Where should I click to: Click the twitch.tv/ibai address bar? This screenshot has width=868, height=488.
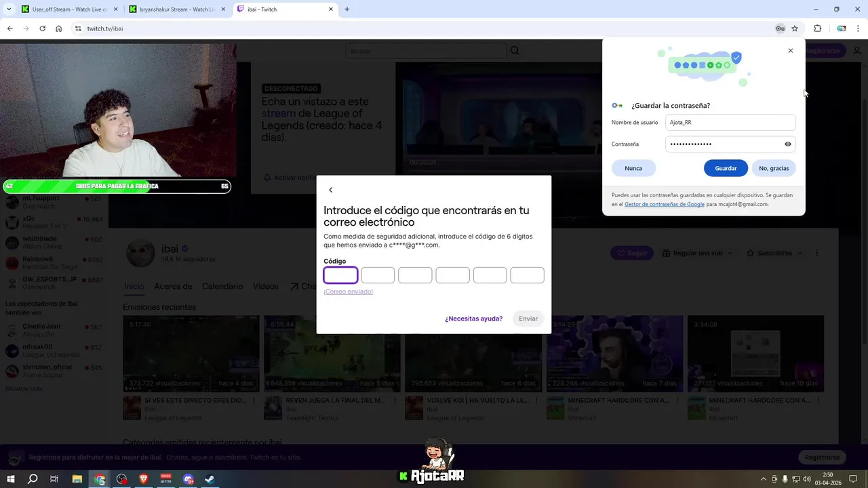click(420, 28)
